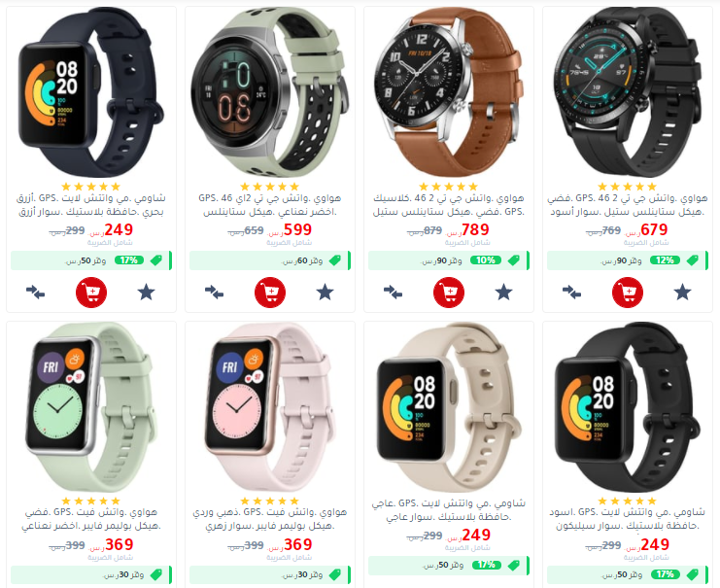Favorite the navy blue Xiaomi Mi Watch Lite with the star icon
This screenshot has height=588, width=720.
pos(147,293)
